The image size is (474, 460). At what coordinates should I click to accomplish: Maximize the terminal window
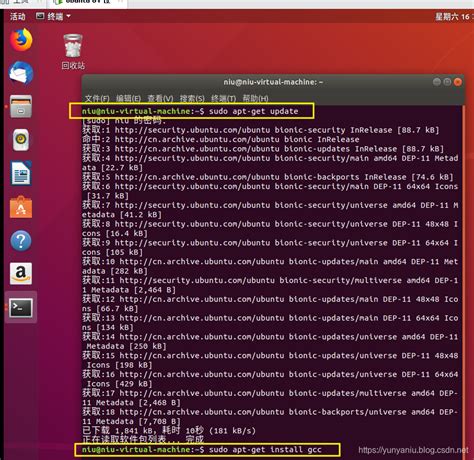(447, 82)
